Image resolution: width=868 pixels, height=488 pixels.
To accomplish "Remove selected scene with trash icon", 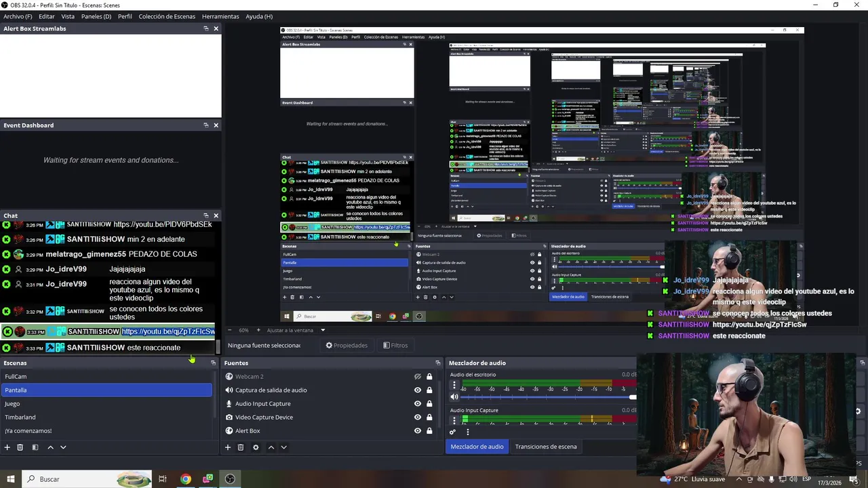I will [x=20, y=447].
